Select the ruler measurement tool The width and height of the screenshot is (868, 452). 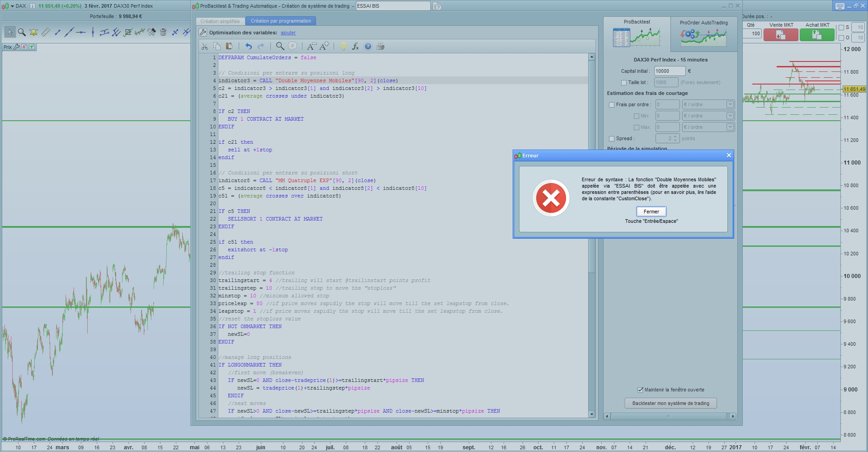coord(46,32)
